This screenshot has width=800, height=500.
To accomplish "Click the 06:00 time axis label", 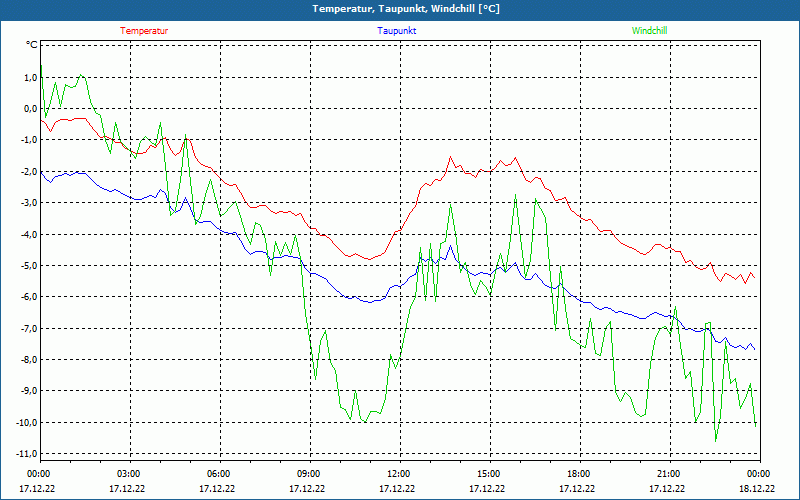I will [x=220, y=474].
